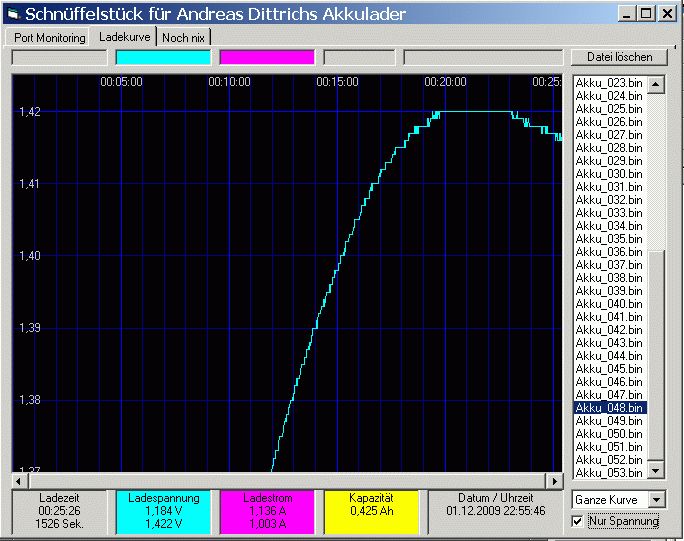The image size is (684, 541).
Task: Minimize the Akkulader window
Action: pos(626,14)
